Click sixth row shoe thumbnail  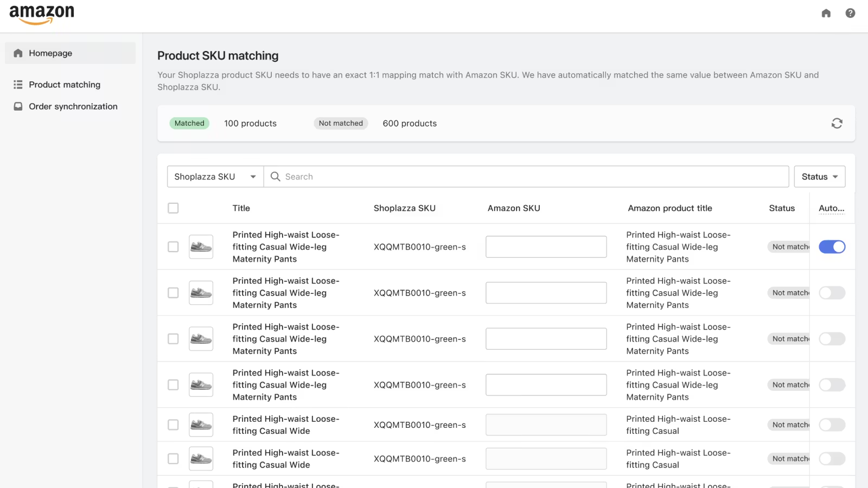pos(201,459)
